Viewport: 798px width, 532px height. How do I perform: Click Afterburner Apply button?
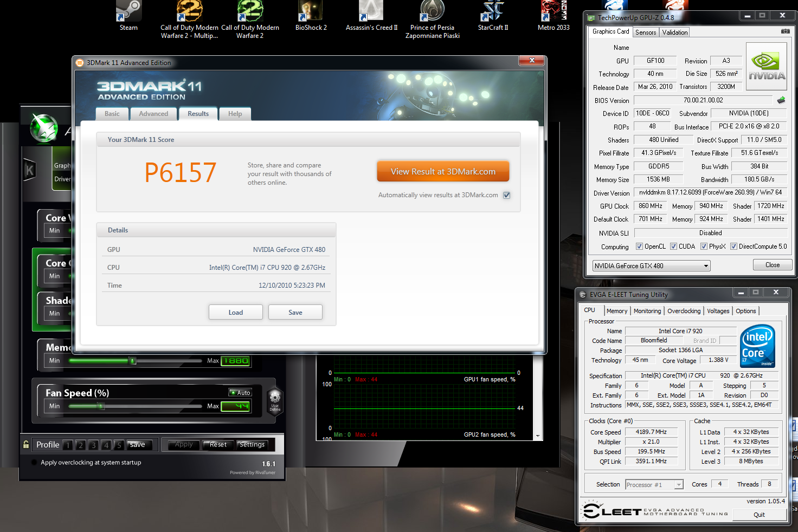(x=184, y=445)
